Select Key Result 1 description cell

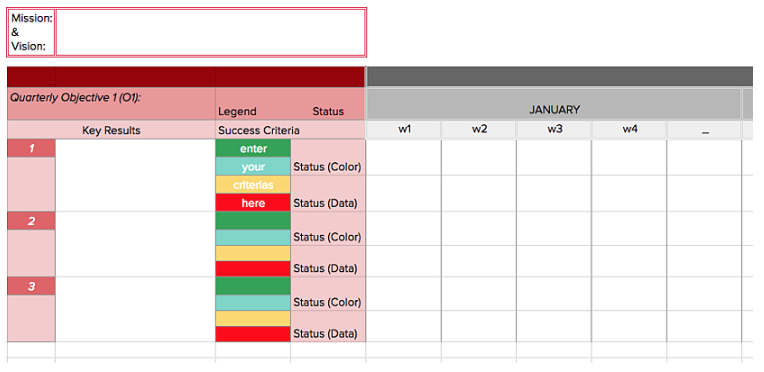tap(135, 176)
